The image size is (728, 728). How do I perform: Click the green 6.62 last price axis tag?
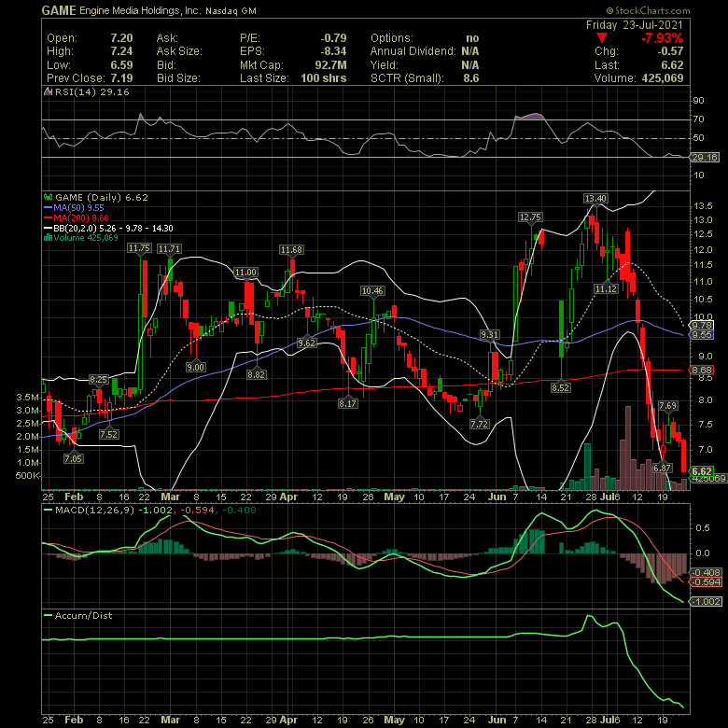(702, 471)
